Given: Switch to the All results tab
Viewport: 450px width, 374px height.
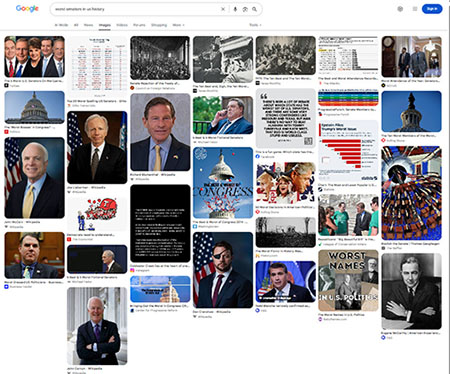Looking at the screenshot, I should click(x=76, y=25).
